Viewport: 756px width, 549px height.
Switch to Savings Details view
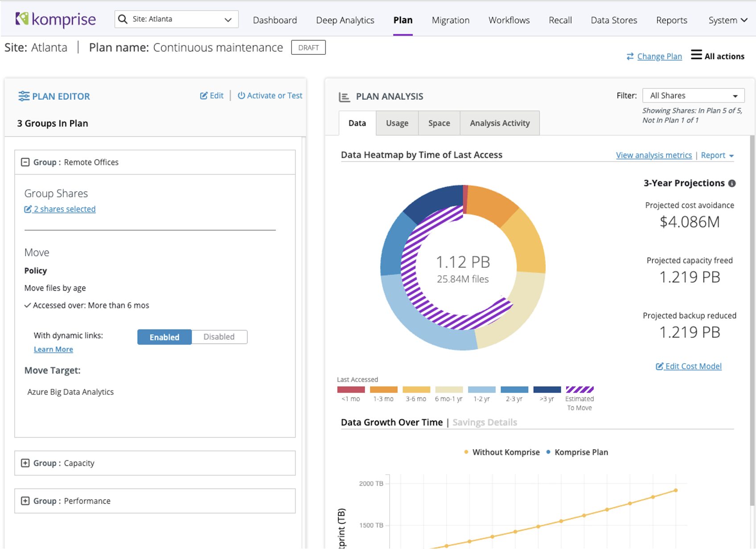coord(485,422)
